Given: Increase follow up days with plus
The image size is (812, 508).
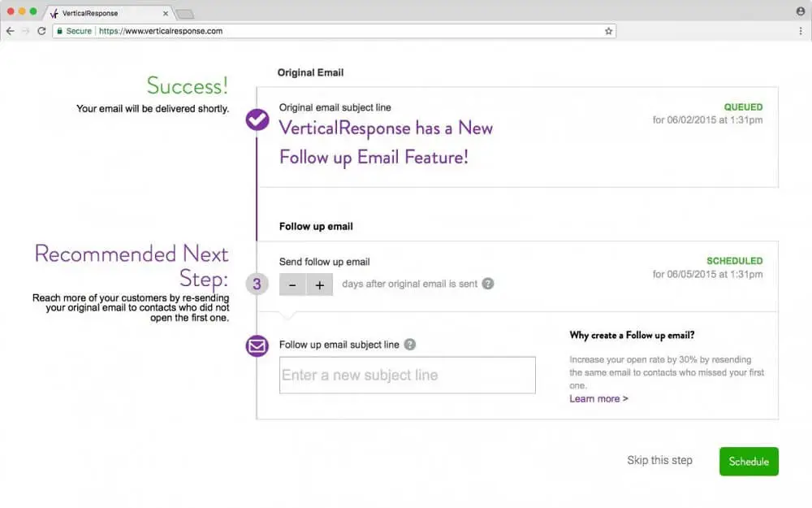Looking at the screenshot, I should (319, 284).
